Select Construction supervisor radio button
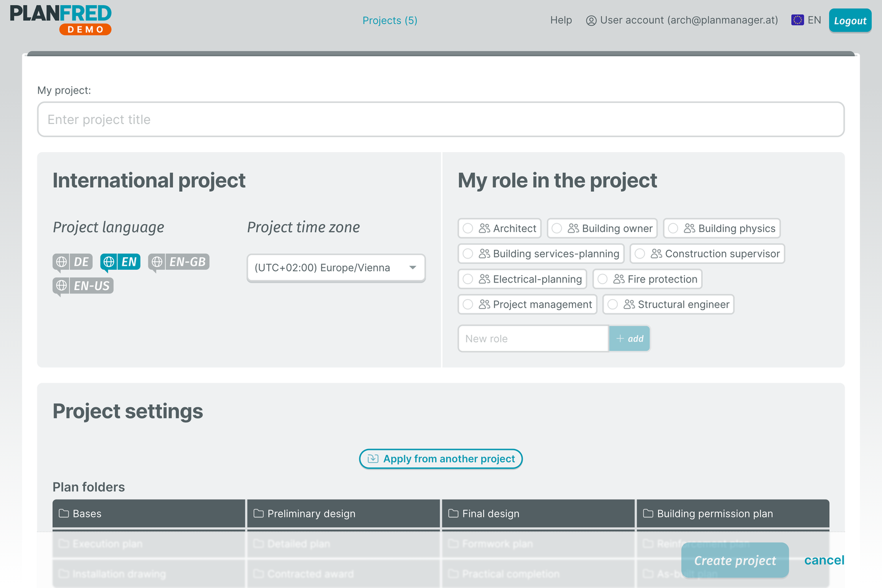 click(x=640, y=254)
